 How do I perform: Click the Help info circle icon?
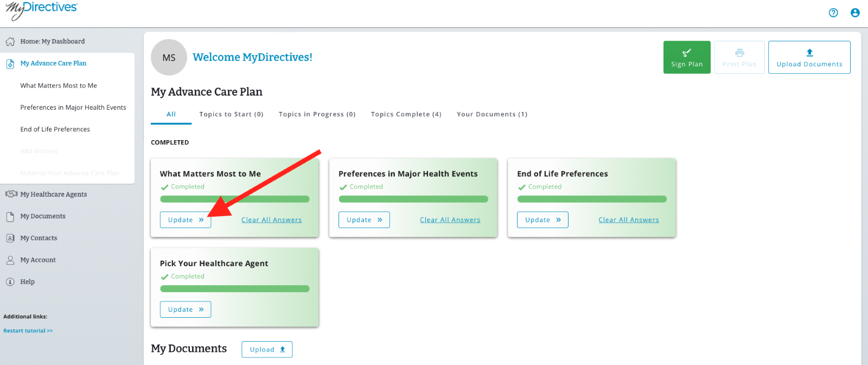(x=10, y=282)
